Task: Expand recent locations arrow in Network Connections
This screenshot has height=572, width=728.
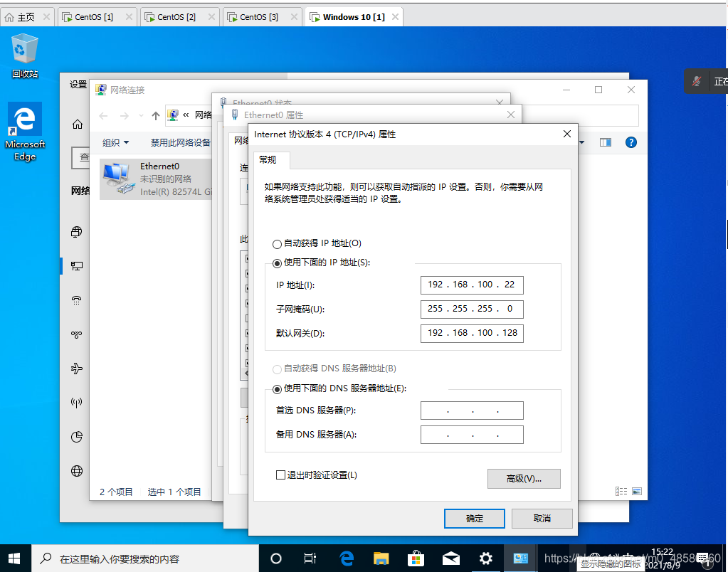Action: 141,115
